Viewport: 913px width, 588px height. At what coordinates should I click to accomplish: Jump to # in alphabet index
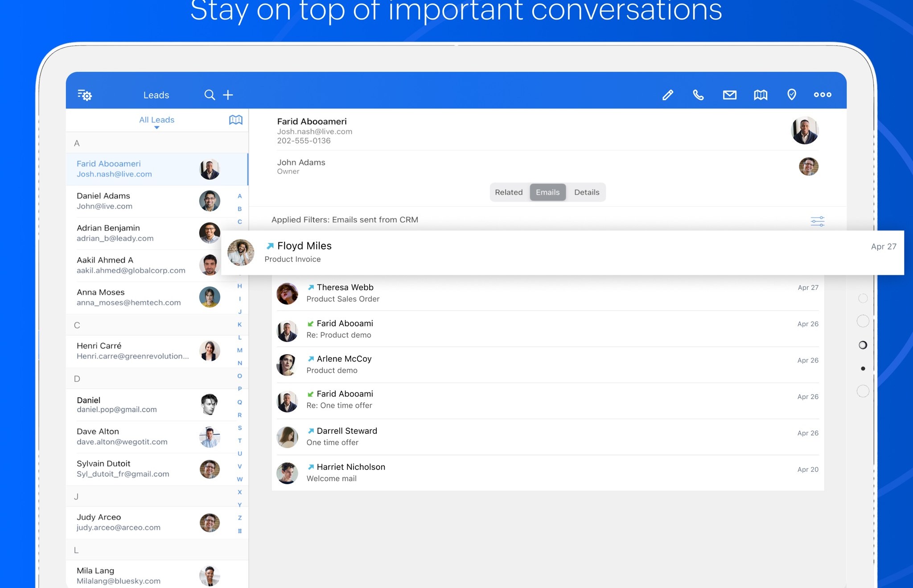[x=240, y=531]
